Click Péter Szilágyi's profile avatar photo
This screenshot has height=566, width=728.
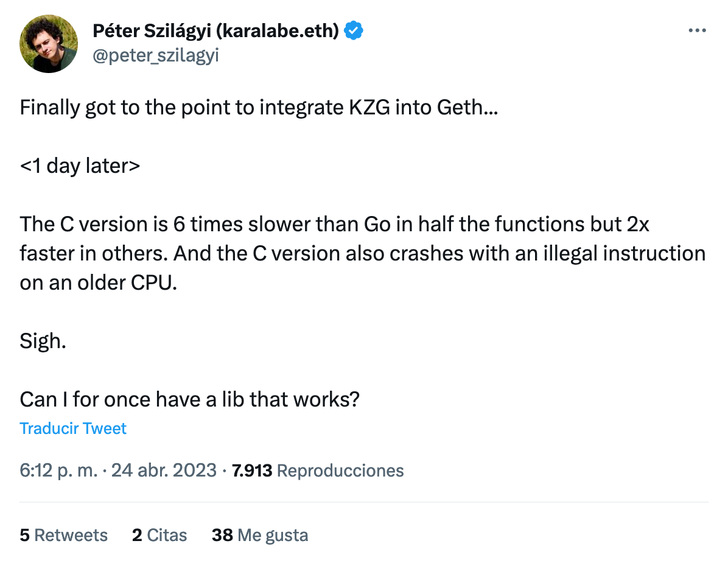(x=49, y=44)
